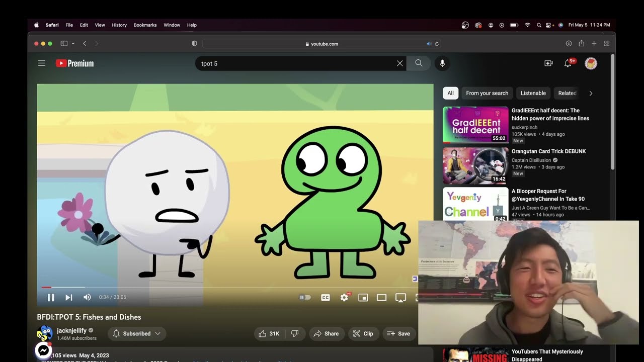644x362 pixels.
Task: Open Captain Disillusion channel name
Action: 531,160
